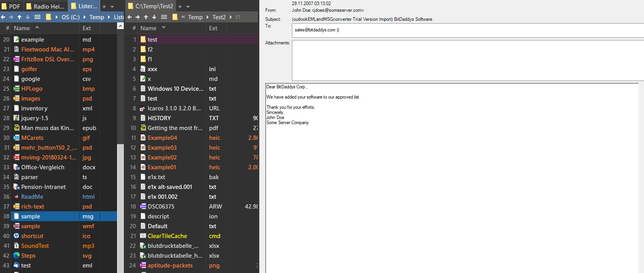Screen dimensions: 644x273
Task: Go back in the left pane
Action: 3,17
